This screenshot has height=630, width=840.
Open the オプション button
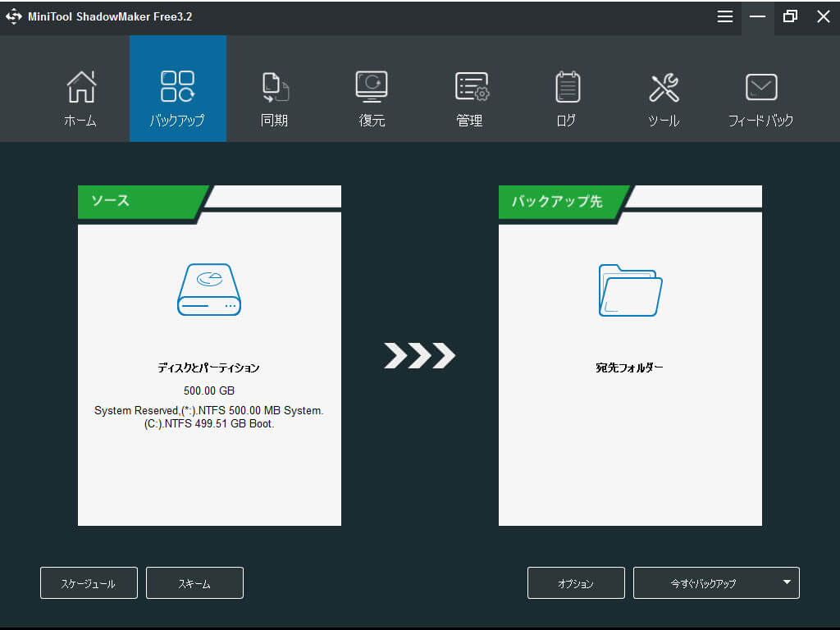(x=576, y=583)
